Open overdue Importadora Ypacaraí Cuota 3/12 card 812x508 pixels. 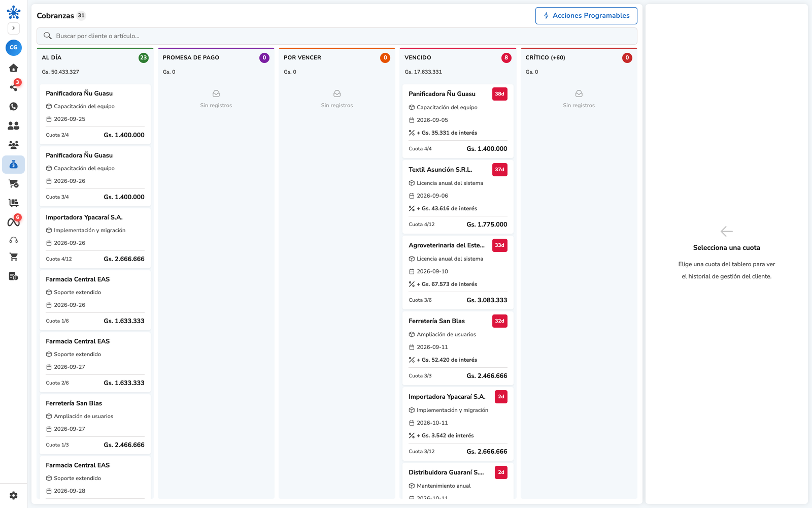(458, 424)
